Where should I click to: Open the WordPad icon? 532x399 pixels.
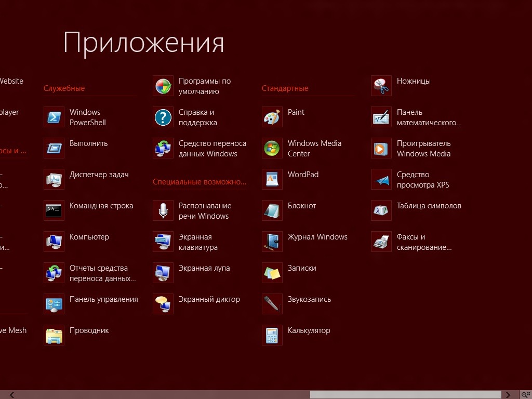(x=272, y=179)
